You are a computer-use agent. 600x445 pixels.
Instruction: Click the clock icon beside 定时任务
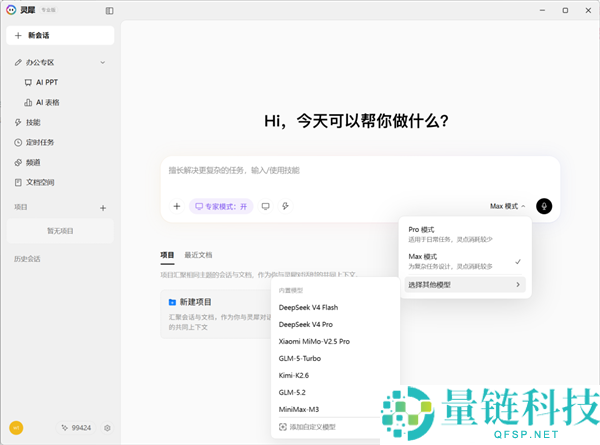pyautogui.click(x=18, y=143)
